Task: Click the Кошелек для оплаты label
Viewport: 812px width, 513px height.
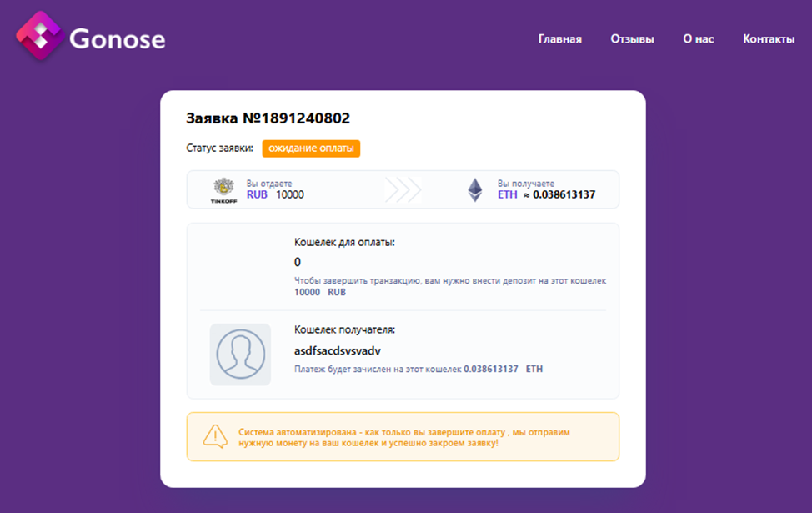Action: point(344,242)
